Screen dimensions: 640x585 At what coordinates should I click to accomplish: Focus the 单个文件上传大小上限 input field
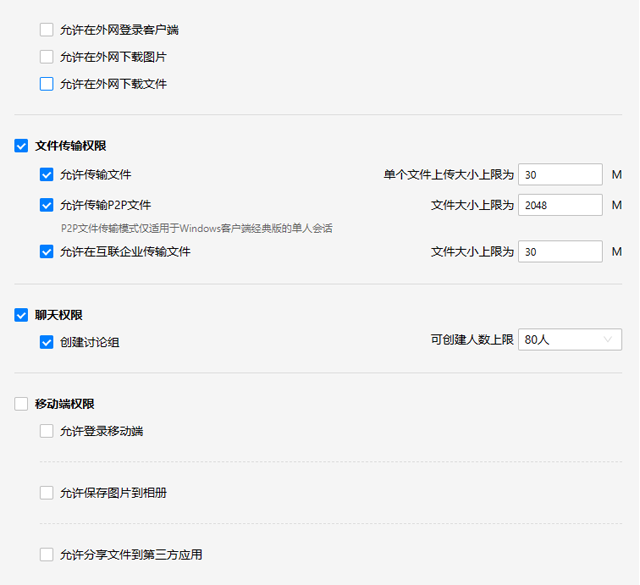[560, 175]
